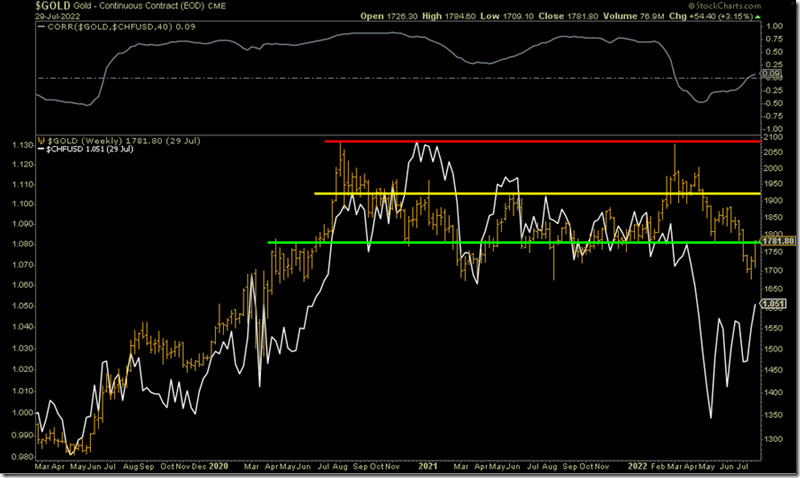This screenshot has height=478, width=800.
Task: Click the red horizontal resistance line
Action: (542, 141)
